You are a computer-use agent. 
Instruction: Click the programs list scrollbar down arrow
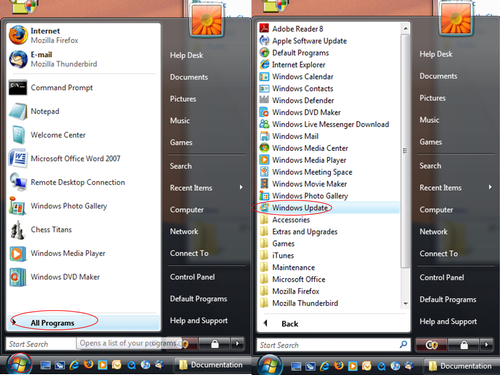coord(405,303)
